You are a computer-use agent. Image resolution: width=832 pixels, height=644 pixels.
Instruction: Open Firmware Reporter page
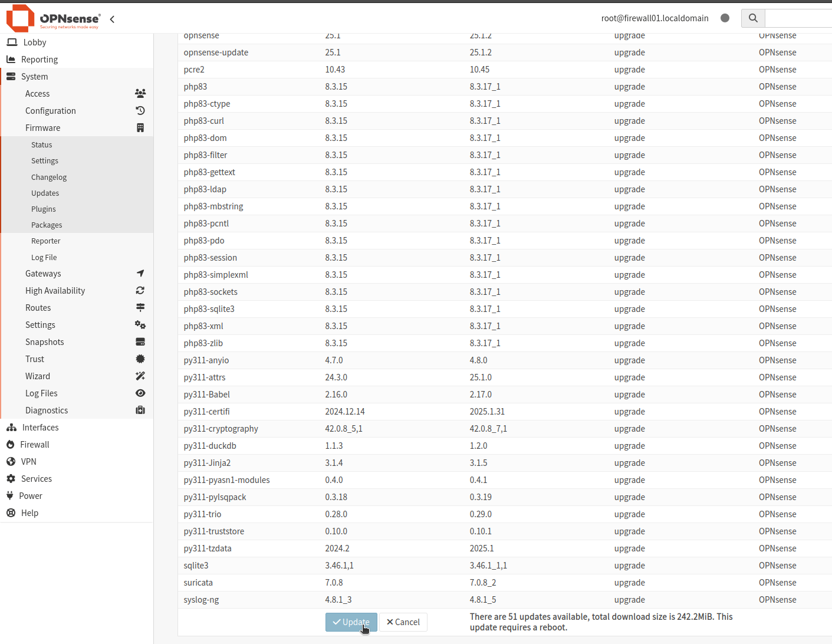(46, 241)
